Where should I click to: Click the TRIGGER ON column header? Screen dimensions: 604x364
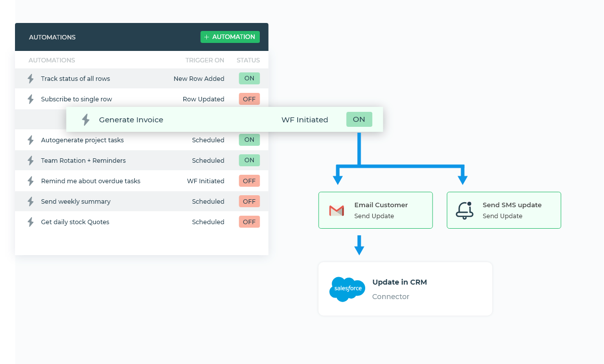[x=205, y=60]
